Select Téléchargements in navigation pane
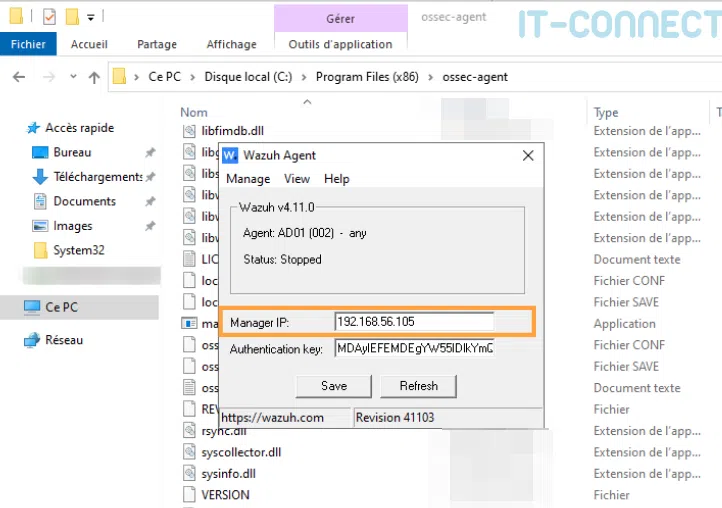Image resolution: width=722 pixels, height=508 pixels. point(98,176)
